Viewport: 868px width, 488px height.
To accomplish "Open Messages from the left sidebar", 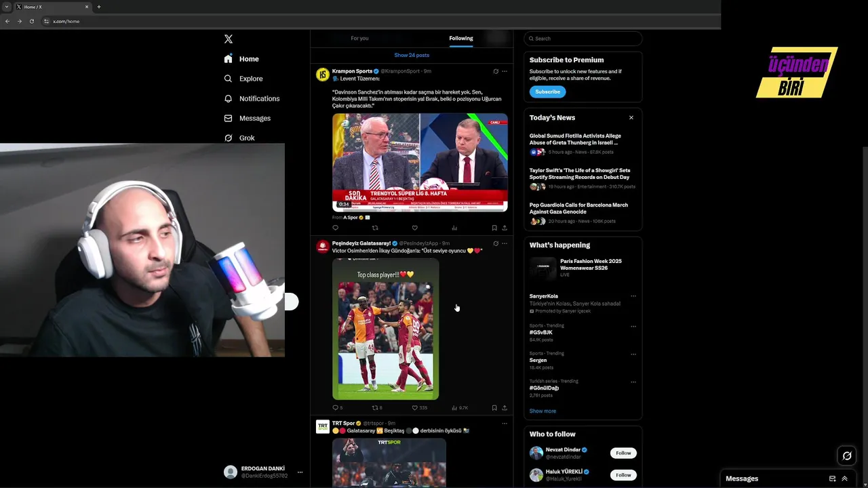I will point(248,118).
